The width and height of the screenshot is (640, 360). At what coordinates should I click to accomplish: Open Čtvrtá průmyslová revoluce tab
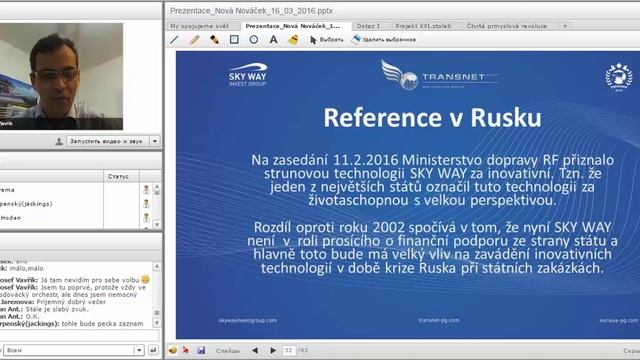click(x=507, y=26)
